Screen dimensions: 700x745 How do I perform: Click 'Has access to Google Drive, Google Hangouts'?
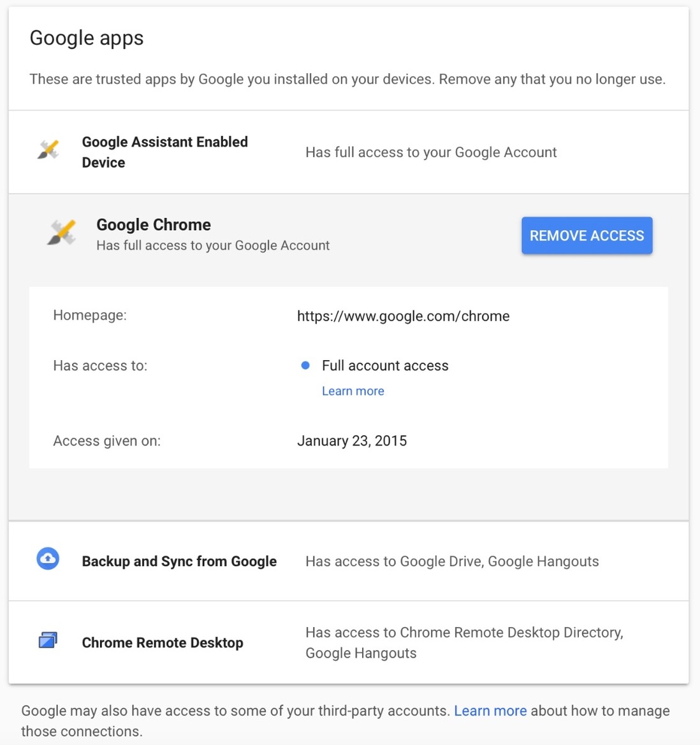point(452,561)
